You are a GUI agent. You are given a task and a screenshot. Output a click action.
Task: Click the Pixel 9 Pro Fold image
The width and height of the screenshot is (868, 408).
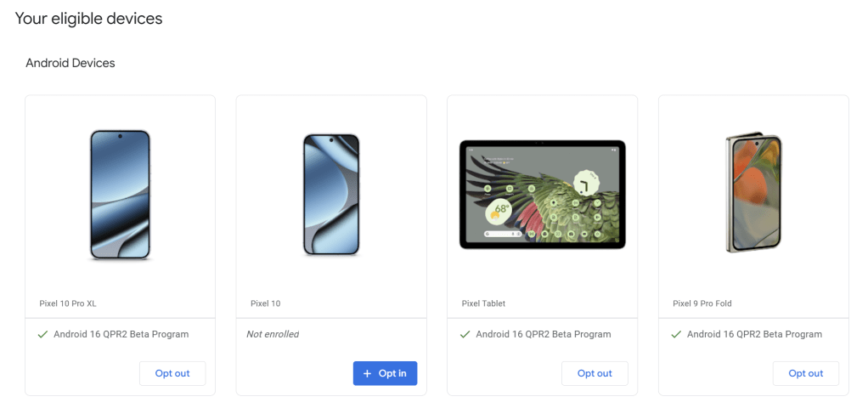(x=753, y=192)
